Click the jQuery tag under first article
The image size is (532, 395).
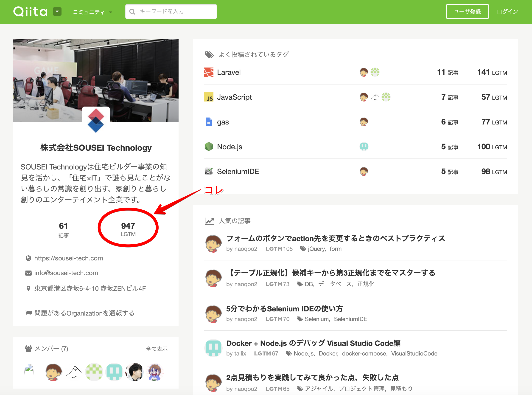click(316, 249)
